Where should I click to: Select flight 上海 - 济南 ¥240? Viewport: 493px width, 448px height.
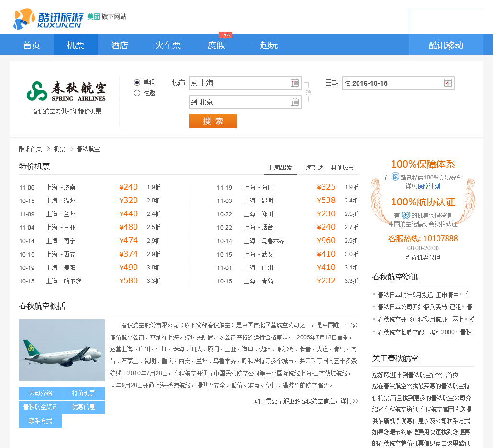pos(90,187)
